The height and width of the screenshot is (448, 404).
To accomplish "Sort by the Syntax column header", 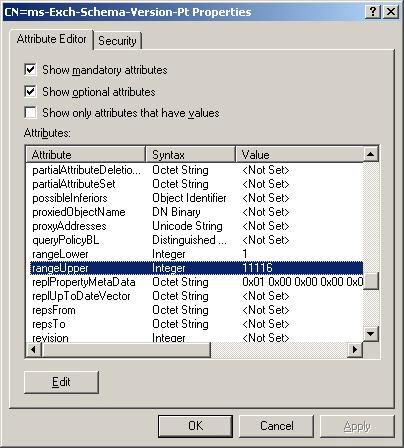I will coord(191,155).
